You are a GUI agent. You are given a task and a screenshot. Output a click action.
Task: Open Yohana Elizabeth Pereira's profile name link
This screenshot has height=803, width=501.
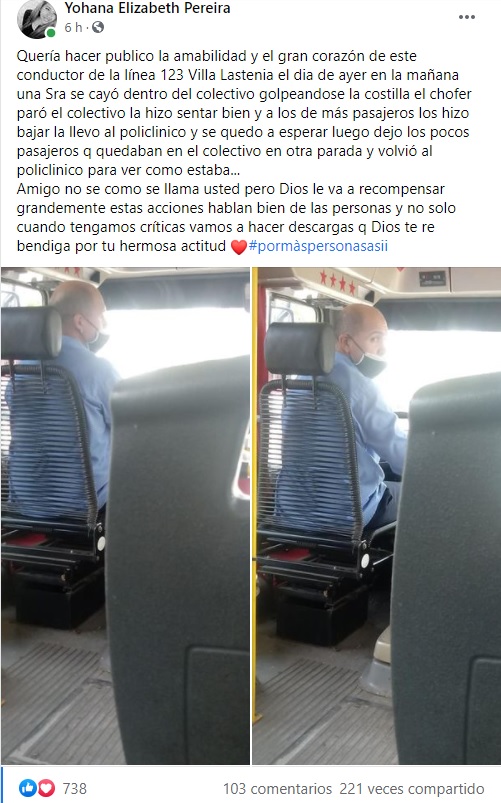coord(148,8)
